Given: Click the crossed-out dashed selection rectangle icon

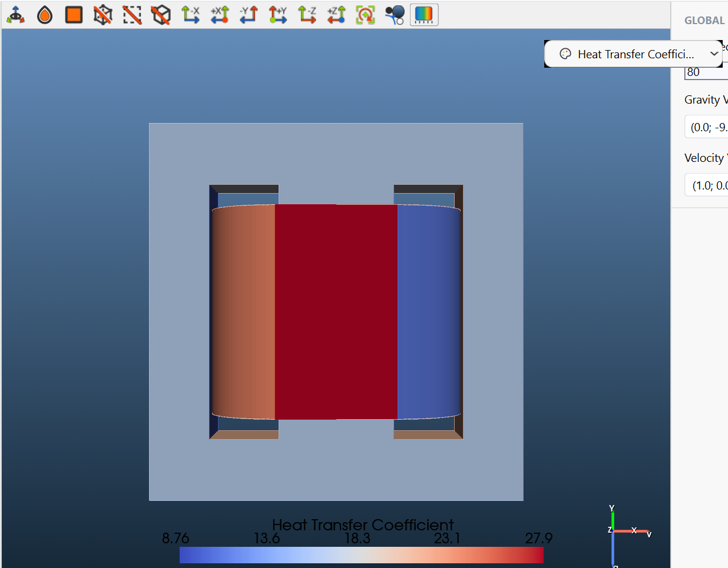Looking at the screenshot, I should click(x=132, y=15).
